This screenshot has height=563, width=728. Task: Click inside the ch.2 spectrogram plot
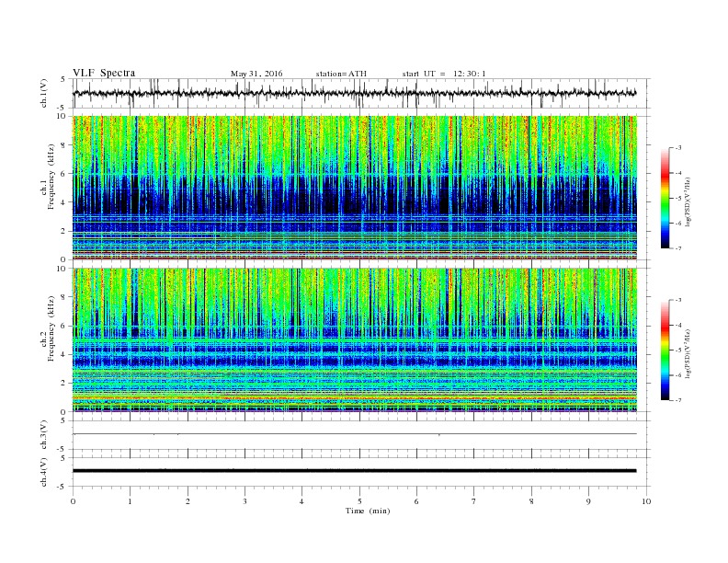tap(355, 339)
